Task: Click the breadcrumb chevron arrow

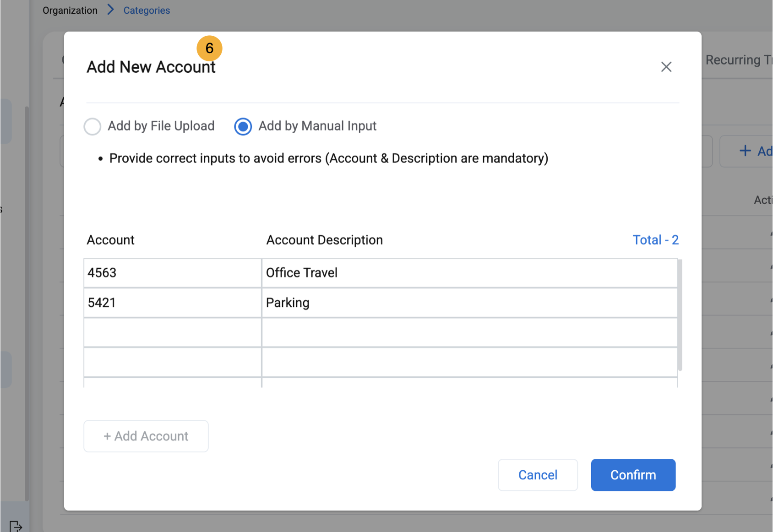Action: pyautogui.click(x=110, y=10)
